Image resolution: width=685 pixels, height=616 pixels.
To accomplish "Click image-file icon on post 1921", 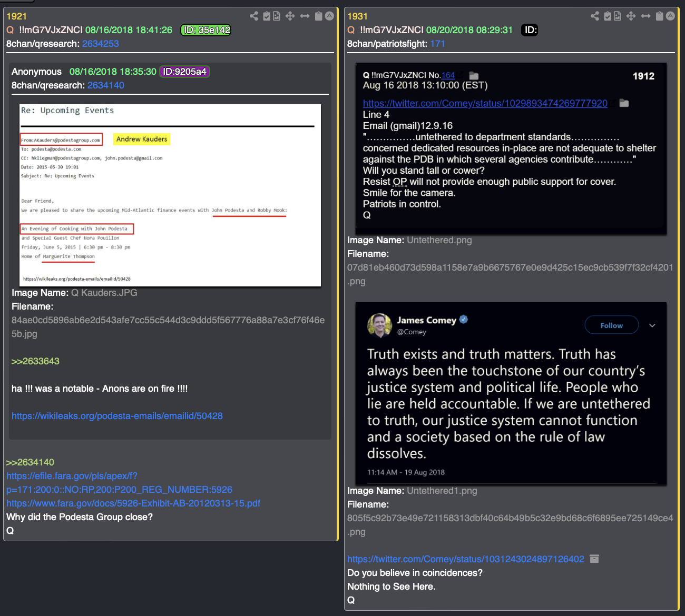I will tap(277, 16).
